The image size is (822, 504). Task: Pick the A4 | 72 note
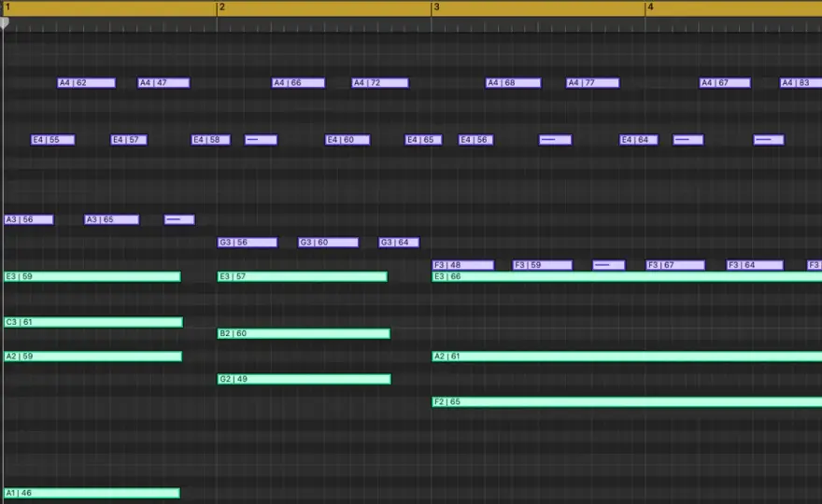(380, 83)
